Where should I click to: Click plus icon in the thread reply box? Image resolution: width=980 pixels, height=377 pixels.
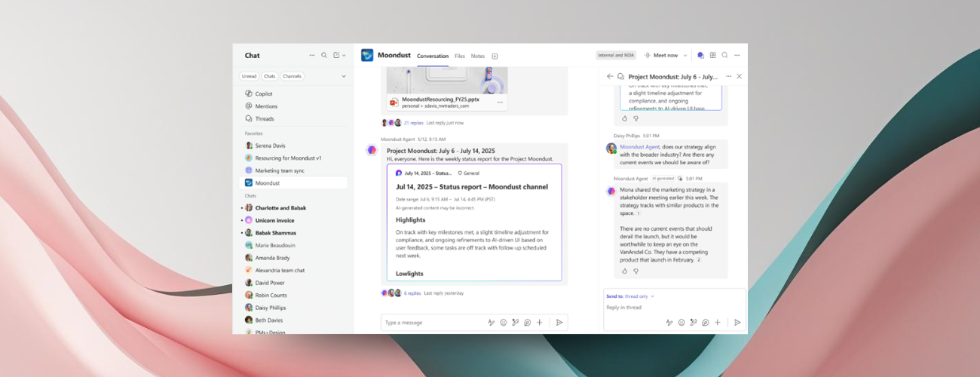[718, 323]
